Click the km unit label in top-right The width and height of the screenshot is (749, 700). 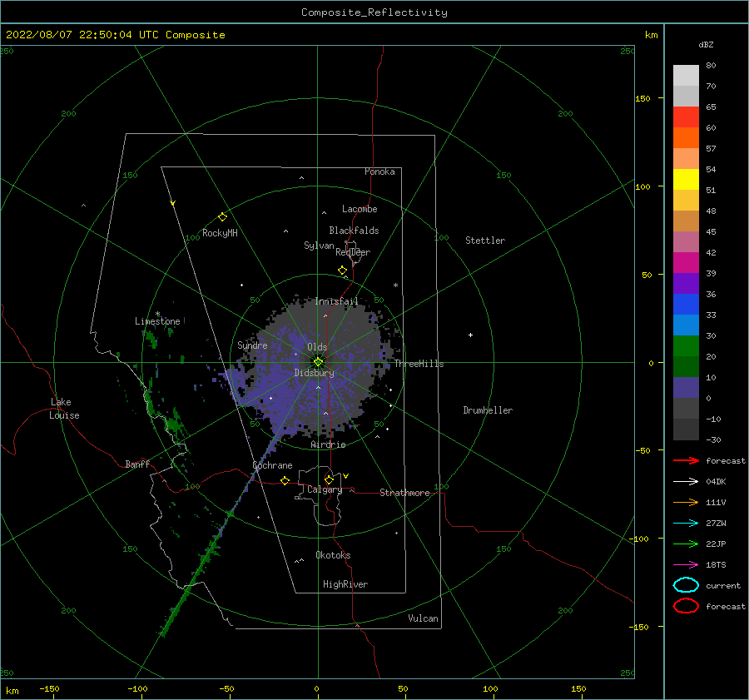click(x=651, y=35)
